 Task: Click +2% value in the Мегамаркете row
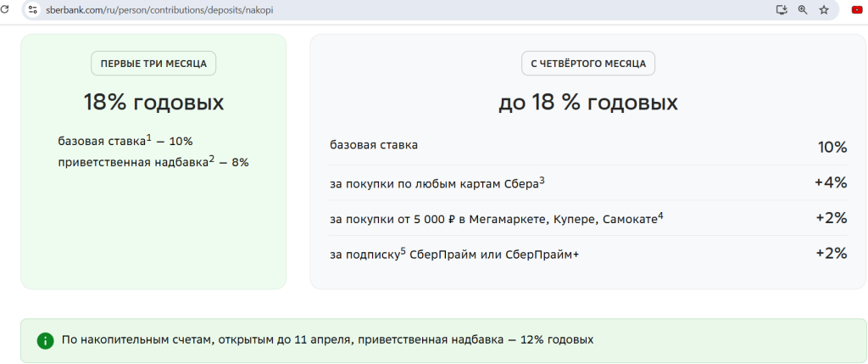click(x=832, y=218)
